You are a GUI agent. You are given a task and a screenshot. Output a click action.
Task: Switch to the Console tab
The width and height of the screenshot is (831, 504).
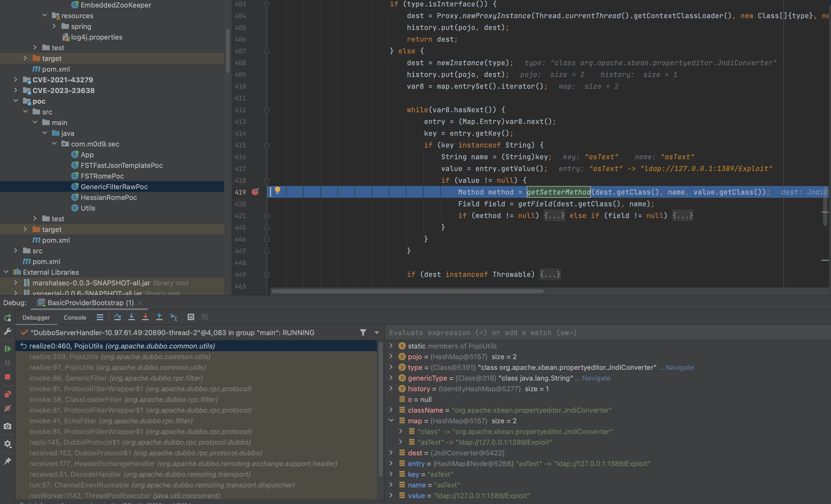pyautogui.click(x=75, y=317)
